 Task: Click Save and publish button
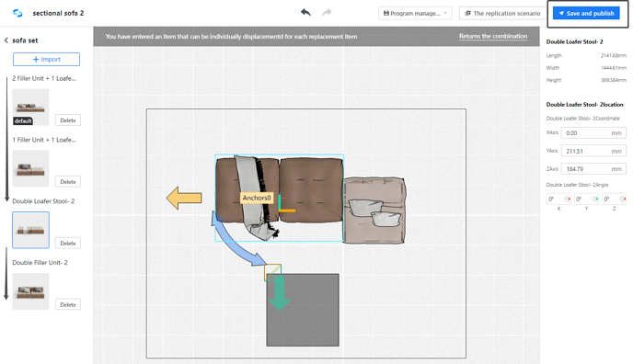(x=586, y=13)
